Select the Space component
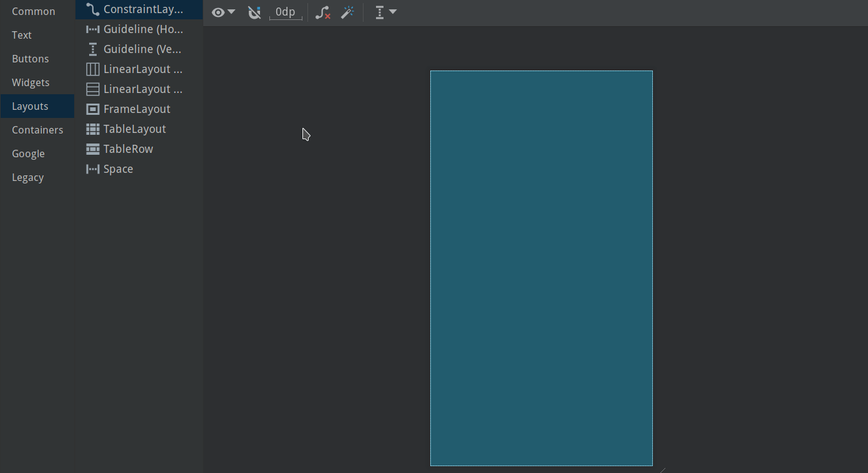The height and width of the screenshot is (473, 868). [118, 168]
